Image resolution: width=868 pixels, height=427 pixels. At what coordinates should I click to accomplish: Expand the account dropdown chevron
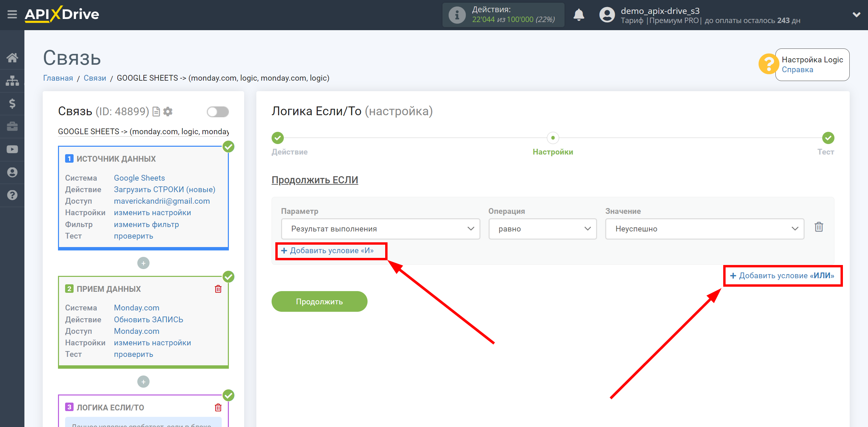pos(856,15)
